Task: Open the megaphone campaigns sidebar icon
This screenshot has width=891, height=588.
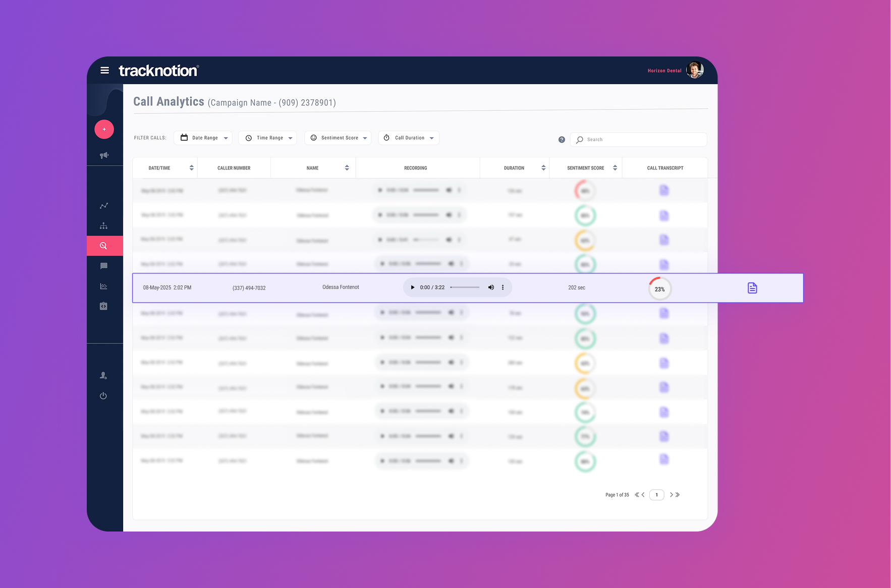Action: [x=104, y=155]
